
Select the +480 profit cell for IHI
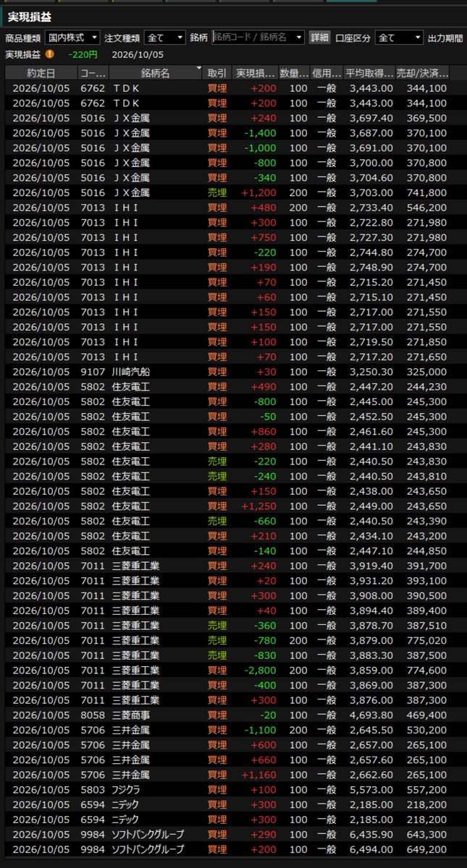tap(264, 208)
